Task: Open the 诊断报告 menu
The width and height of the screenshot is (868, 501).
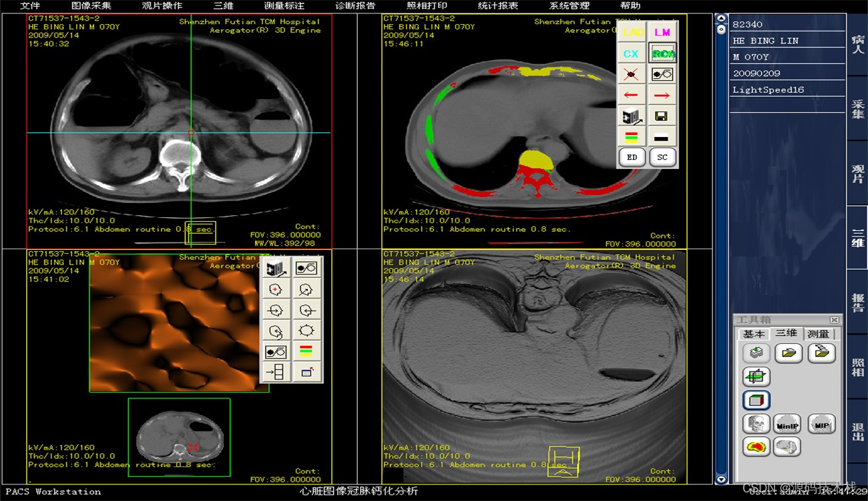Action: pyautogui.click(x=356, y=6)
